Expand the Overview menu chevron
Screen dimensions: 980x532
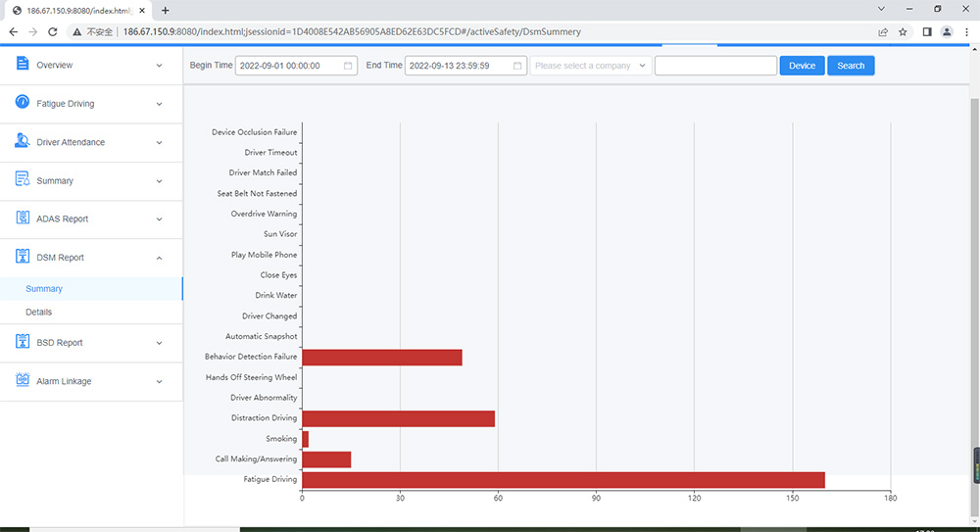pyautogui.click(x=160, y=66)
